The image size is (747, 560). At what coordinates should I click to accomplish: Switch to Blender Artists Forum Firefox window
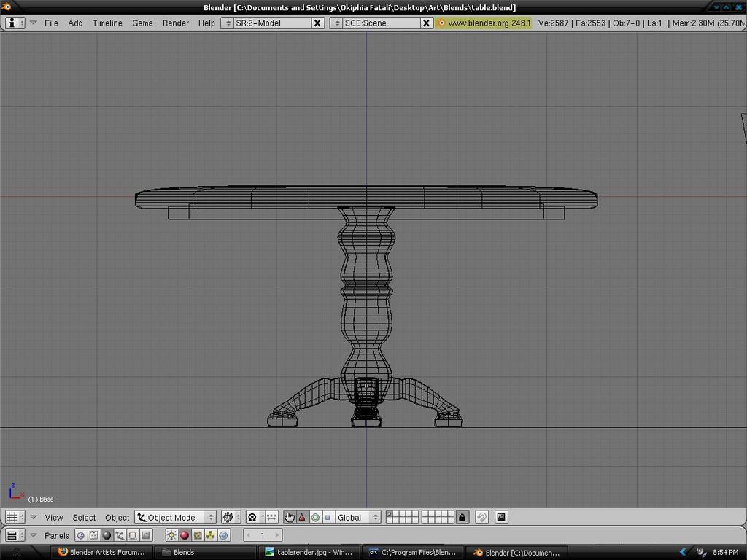101,553
